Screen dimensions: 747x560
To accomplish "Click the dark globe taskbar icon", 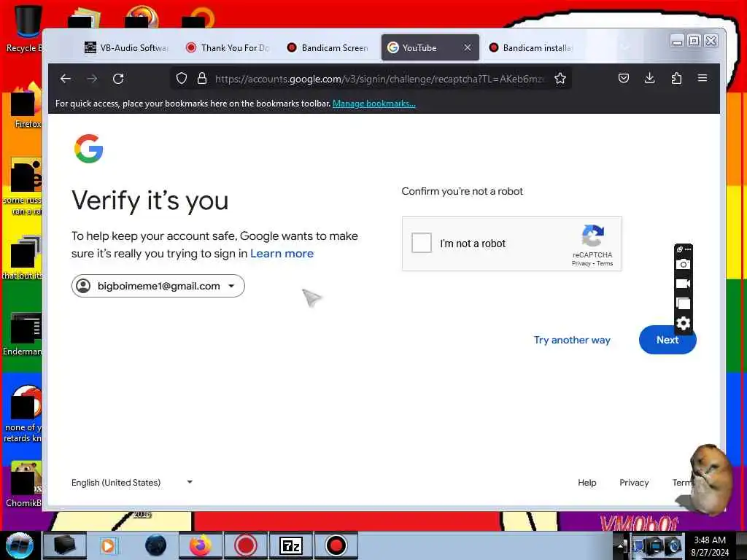I will click(x=156, y=545).
